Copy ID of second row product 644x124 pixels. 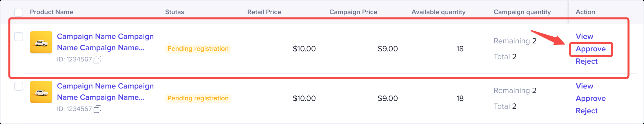(x=97, y=109)
